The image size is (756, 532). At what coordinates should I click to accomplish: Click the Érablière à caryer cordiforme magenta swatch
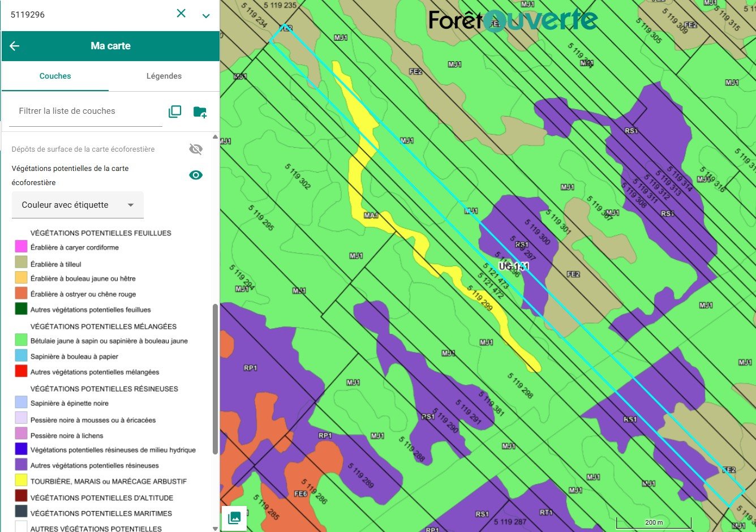tap(21, 246)
